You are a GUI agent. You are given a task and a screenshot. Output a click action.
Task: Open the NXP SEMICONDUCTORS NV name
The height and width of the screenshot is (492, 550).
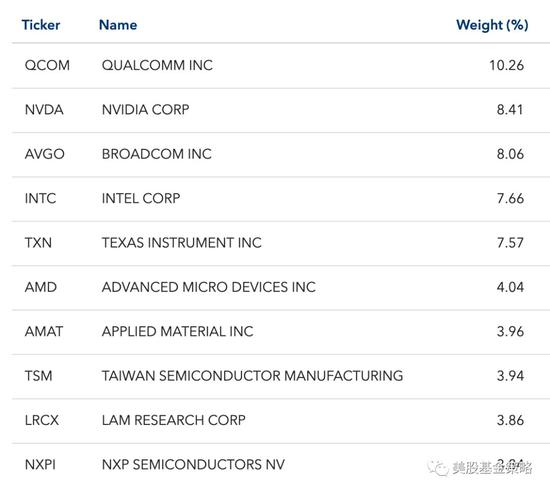(193, 465)
